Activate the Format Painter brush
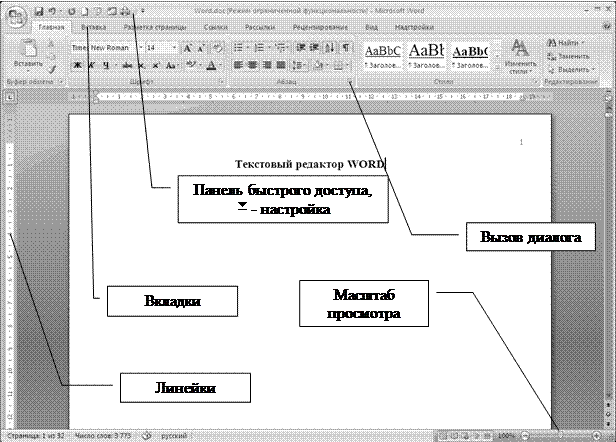 tap(51, 70)
